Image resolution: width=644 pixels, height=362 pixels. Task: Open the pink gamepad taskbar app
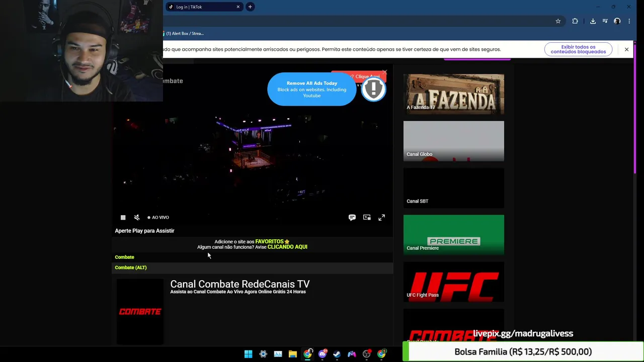click(352, 354)
